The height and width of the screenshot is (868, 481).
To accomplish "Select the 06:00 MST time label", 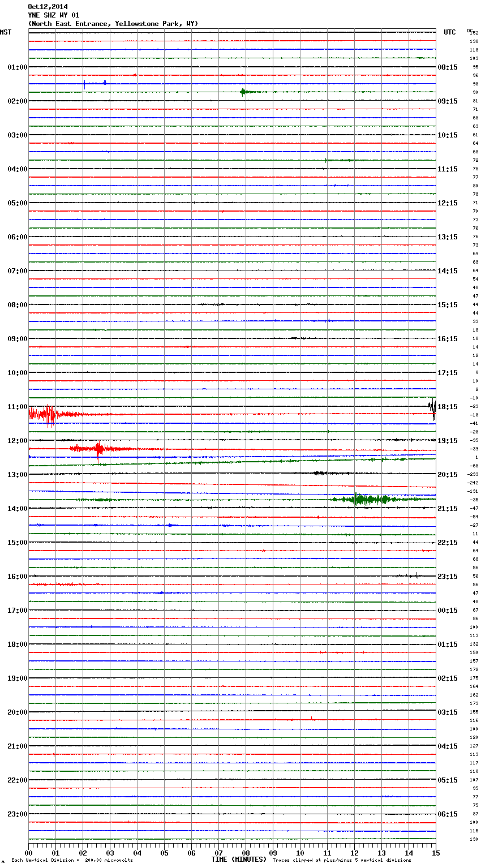I will pos(18,237).
